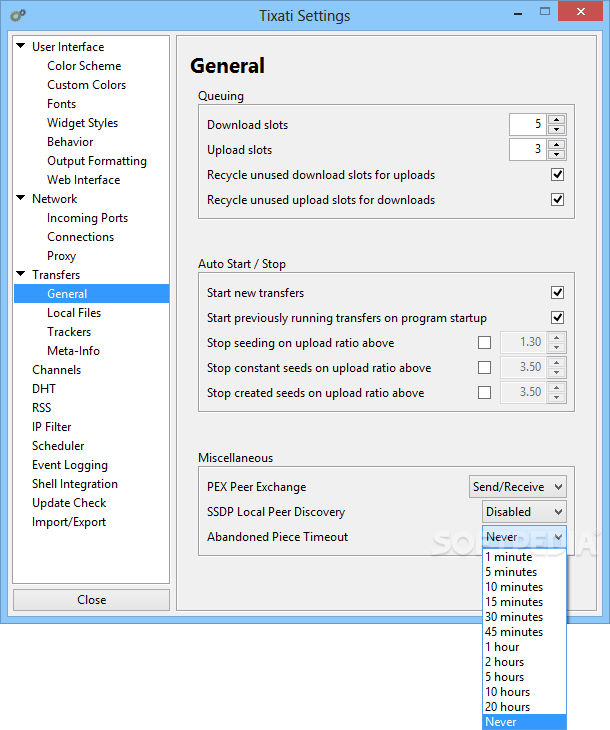Select Incoming Ports under Network

pyautogui.click(x=88, y=218)
